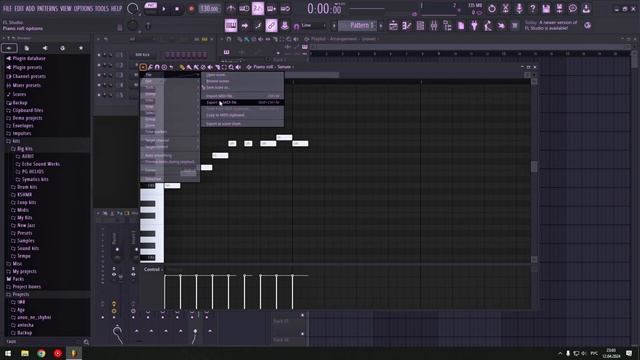Click the microphone recording icon in top toolbar

pyautogui.click(x=519, y=8)
